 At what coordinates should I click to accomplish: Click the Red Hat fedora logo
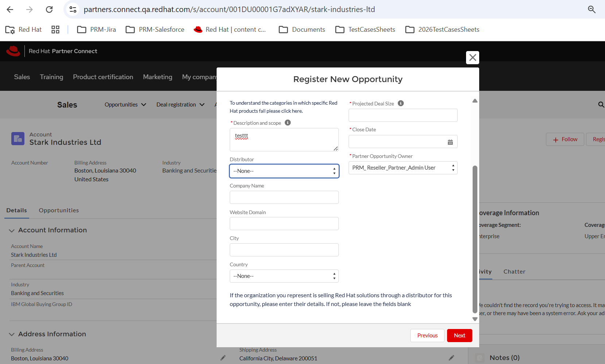13,51
